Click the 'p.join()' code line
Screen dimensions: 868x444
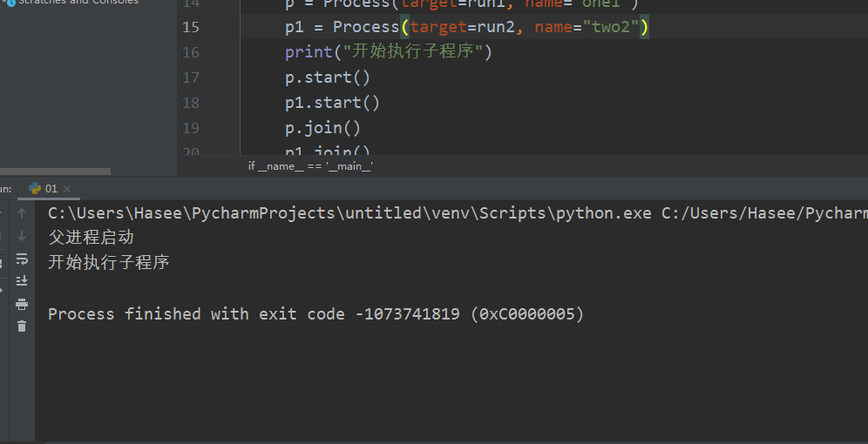[x=322, y=128]
